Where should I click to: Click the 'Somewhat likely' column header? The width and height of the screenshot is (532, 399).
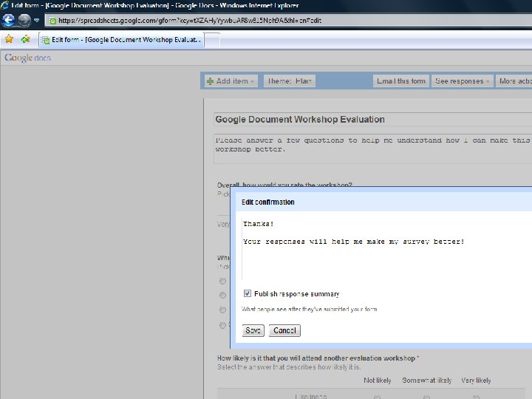tap(427, 381)
